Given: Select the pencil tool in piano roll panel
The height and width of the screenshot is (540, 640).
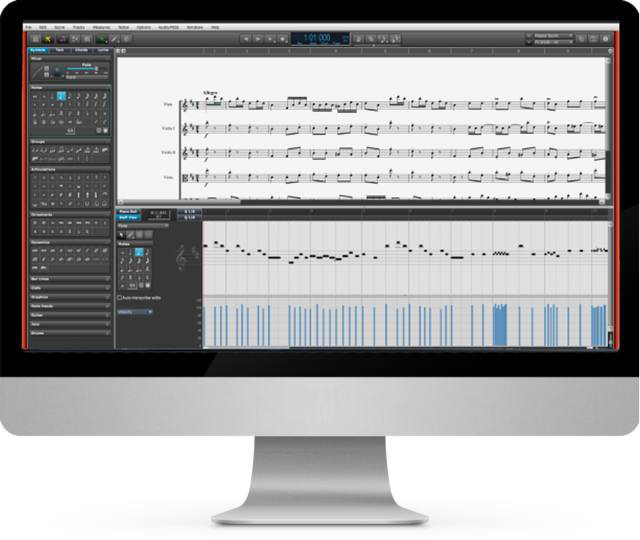Looking at the screenshot, I should (x=130, y=235).
